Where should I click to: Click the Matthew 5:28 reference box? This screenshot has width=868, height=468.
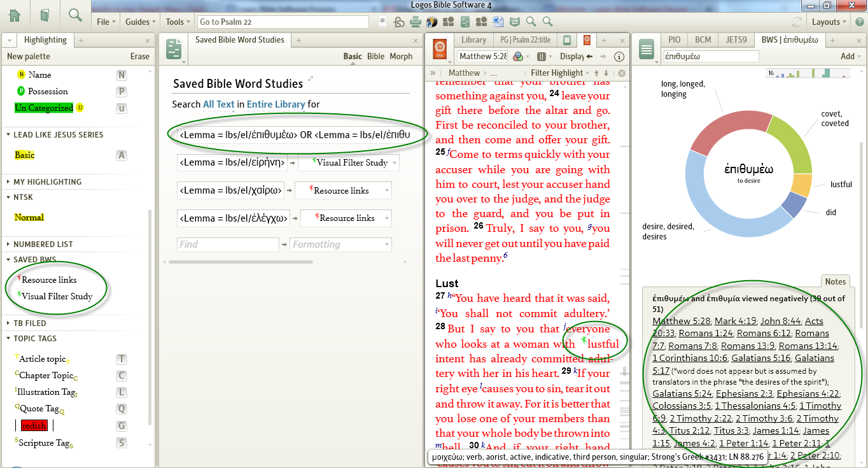point(483,56)
